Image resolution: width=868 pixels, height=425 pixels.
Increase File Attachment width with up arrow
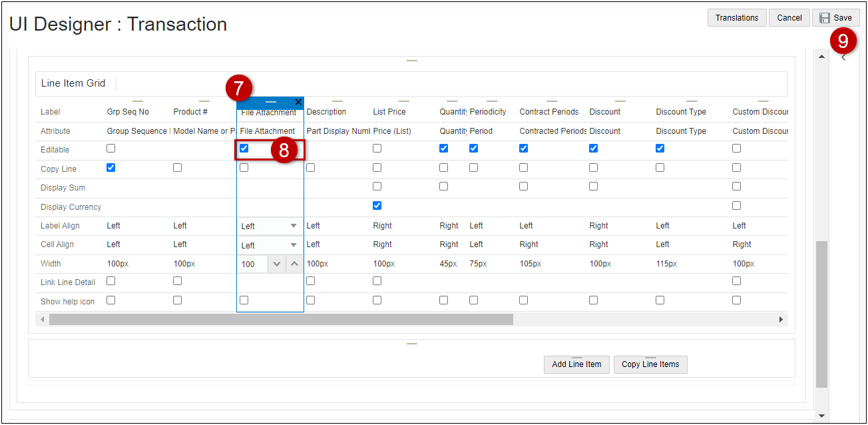tap(295, 264)
